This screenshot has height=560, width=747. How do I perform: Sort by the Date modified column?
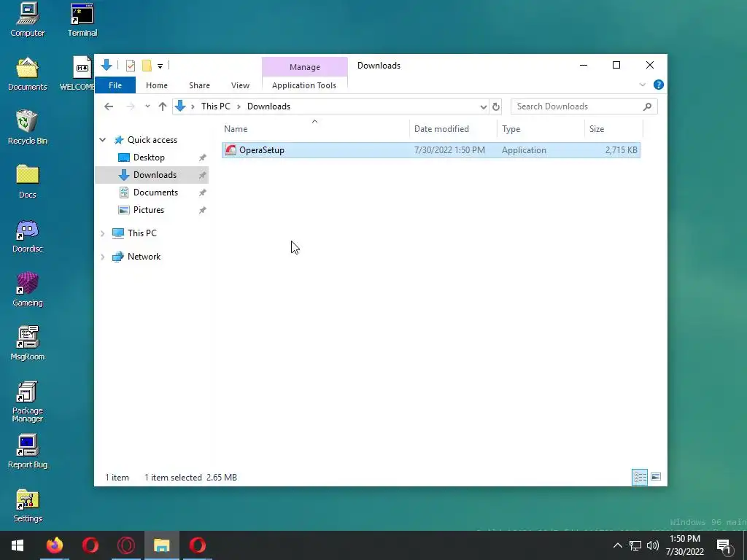click(452, 129)
